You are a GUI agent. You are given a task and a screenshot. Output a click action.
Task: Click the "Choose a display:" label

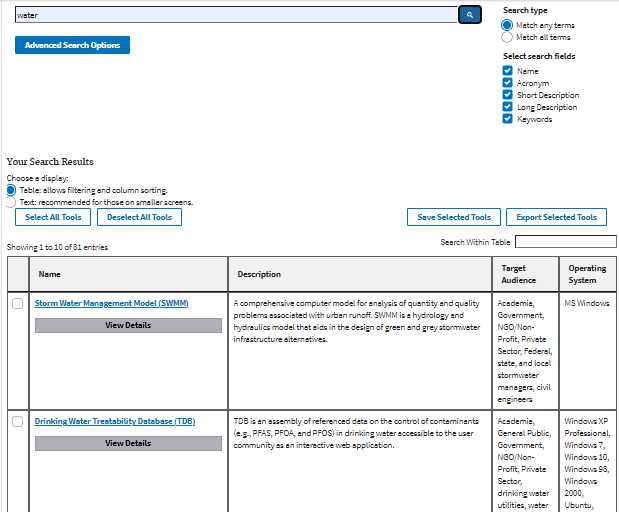tap(38, 178)
